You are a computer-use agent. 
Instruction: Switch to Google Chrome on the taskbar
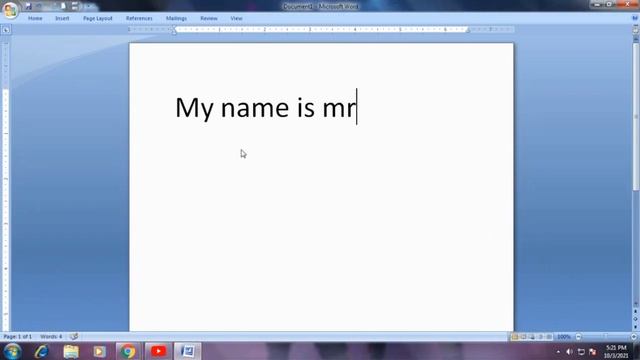[128, 351]
